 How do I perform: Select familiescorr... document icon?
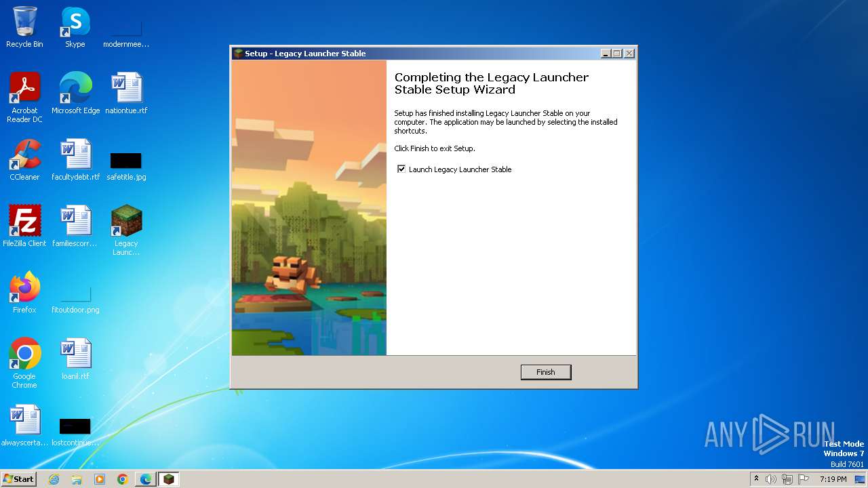pos(75,226)
